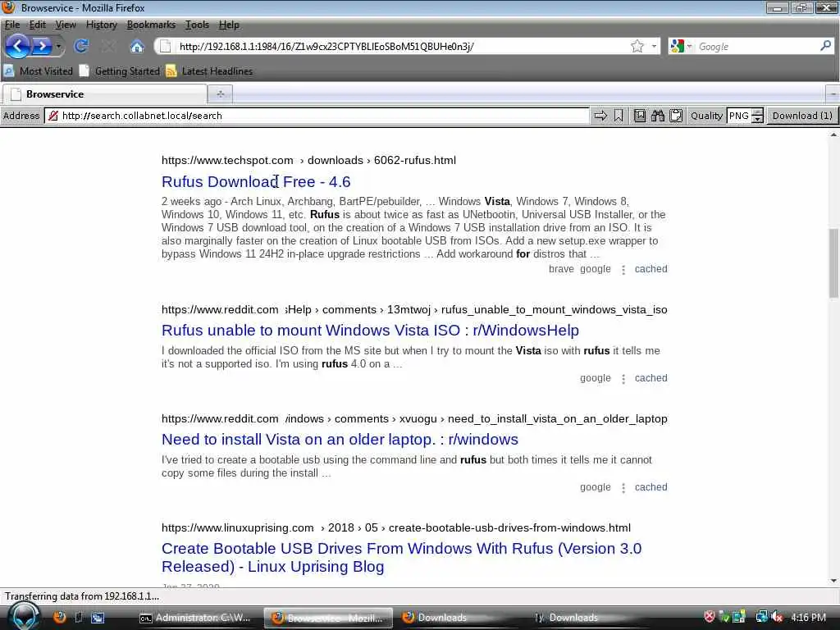Click the Most Visited bookmark icon

9,71
